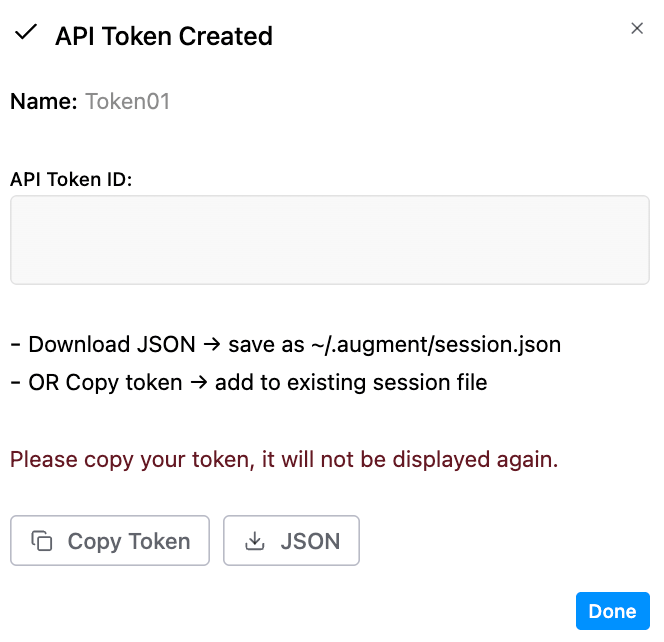Click the copy icon in Copy Token
Screen dimensions: 664x642
click(x=42, y=540)
